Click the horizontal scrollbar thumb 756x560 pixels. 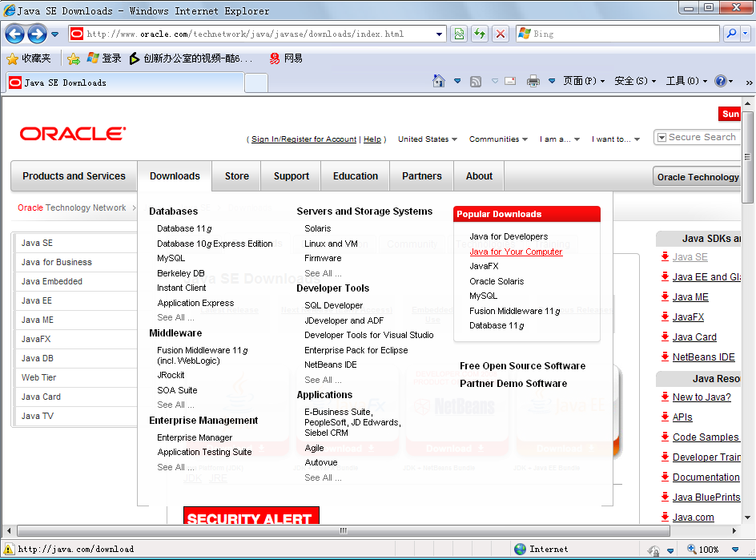[x=344, y=530]
